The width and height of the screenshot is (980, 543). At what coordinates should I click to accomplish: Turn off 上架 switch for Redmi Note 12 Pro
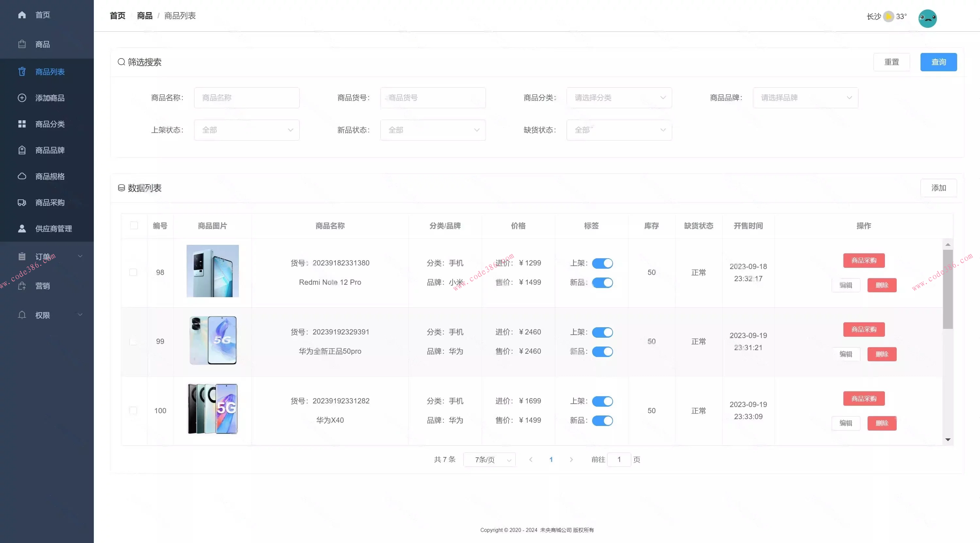[x=602, y=263]
